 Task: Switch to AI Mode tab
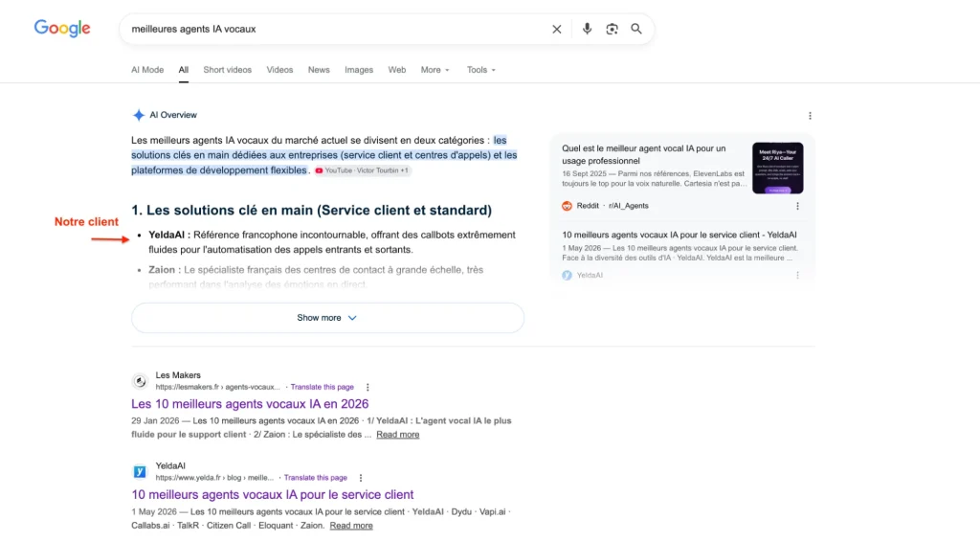tap(147, 70)
